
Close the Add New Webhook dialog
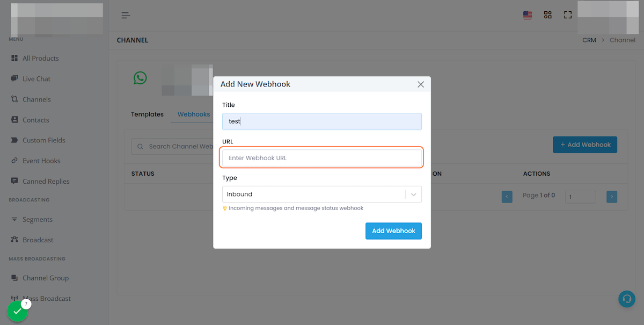421,84
